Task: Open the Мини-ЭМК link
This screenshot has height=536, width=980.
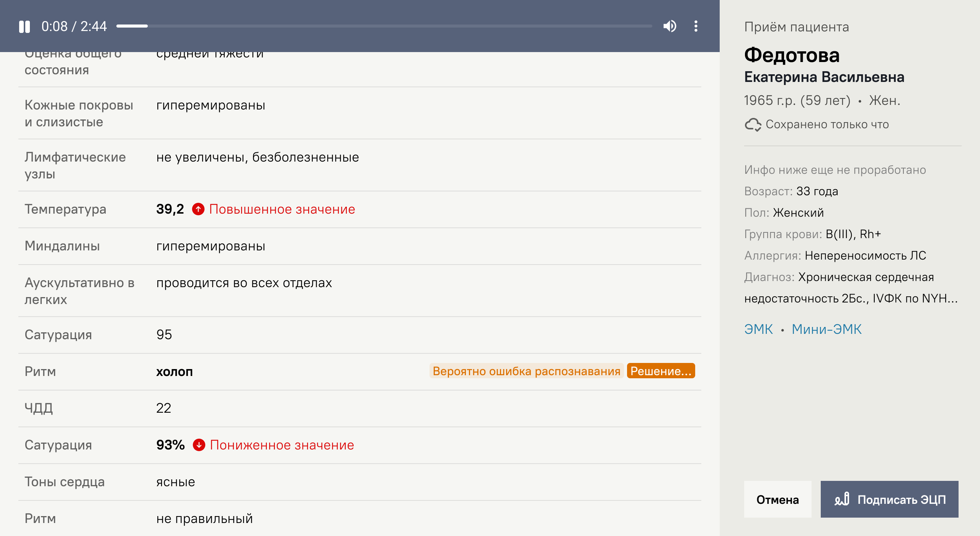Action: pos(826,329)
